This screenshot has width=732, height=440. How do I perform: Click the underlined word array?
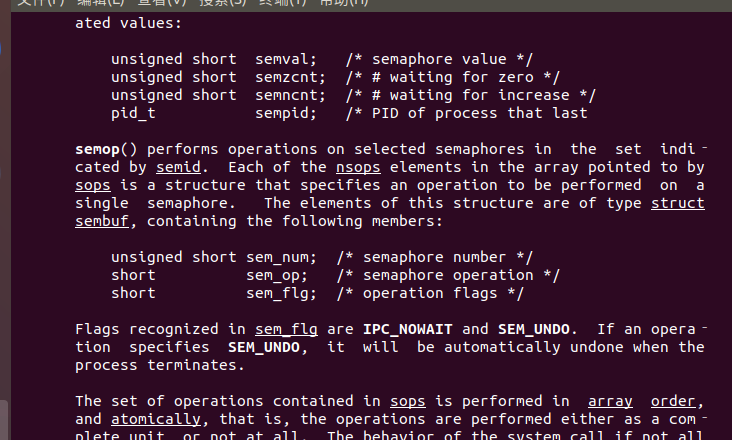click(610, 401)
